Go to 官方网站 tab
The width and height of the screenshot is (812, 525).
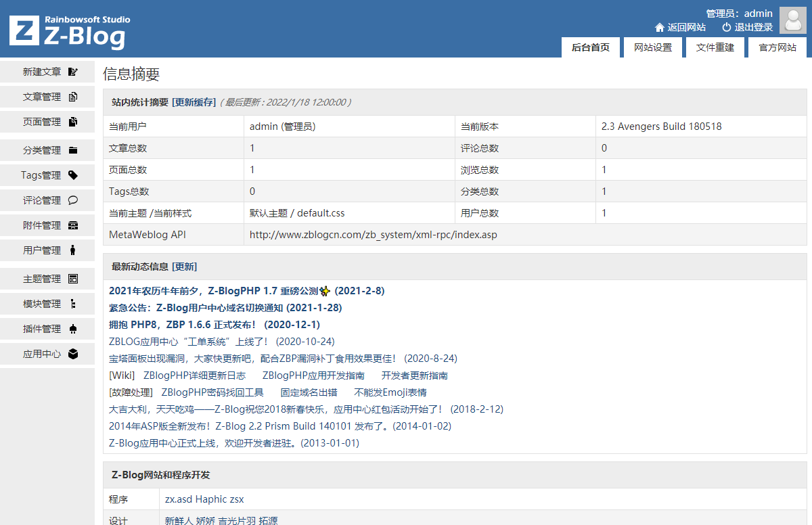tap(777, 47)
